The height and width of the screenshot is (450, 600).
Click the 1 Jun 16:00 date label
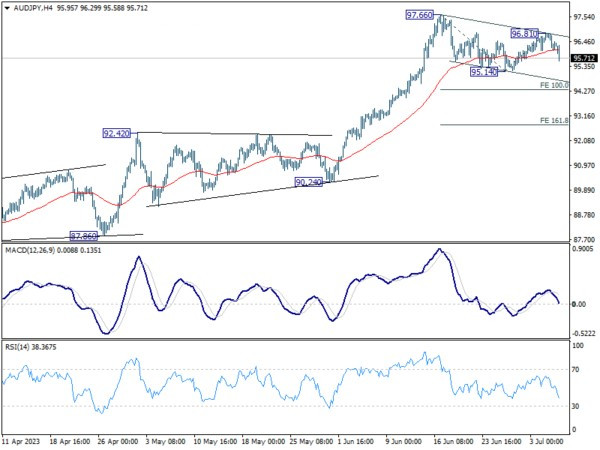tap(355, 441)
